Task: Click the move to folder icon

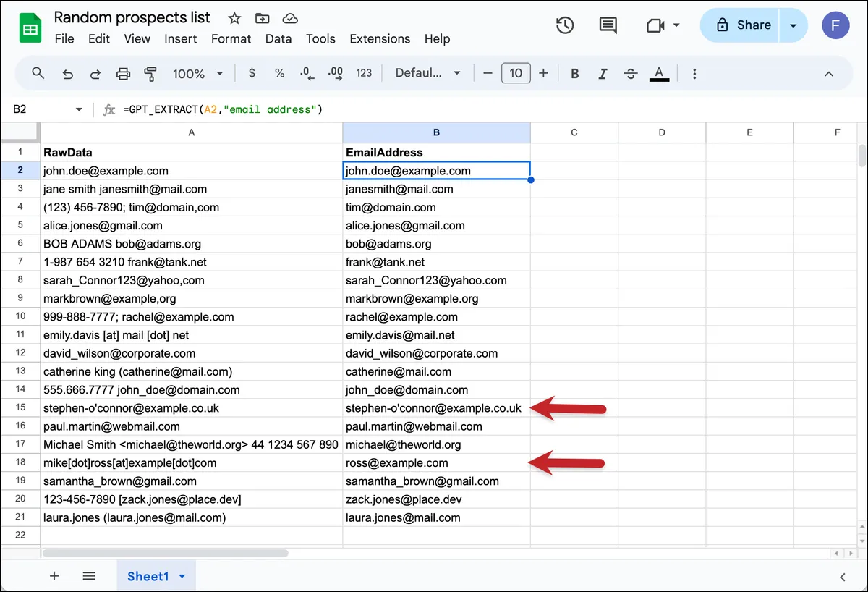Action: coord(262,18)
